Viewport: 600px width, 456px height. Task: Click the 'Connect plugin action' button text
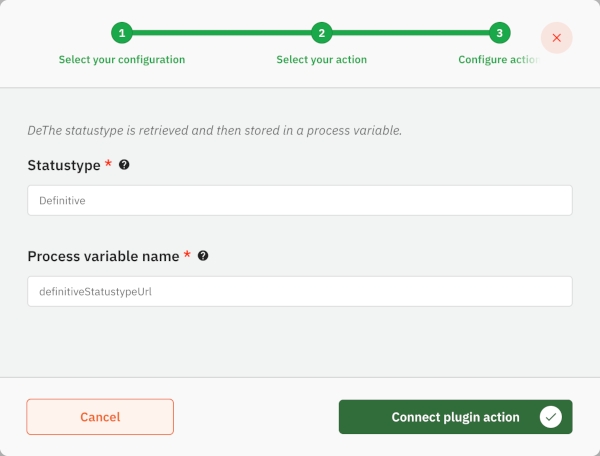coord(455,417)
